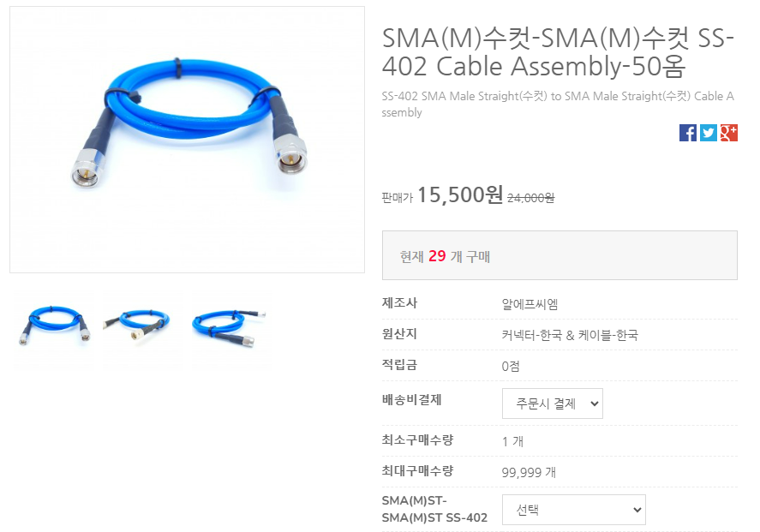Click maximum quantity value 99,999 개
760x532 pixels.
(x=529, y=472)
